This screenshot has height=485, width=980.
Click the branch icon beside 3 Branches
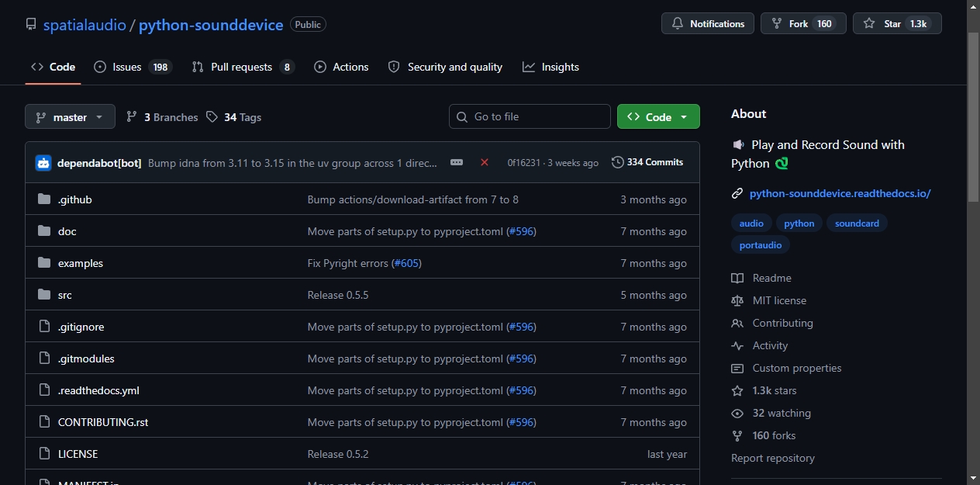(132, 117)
